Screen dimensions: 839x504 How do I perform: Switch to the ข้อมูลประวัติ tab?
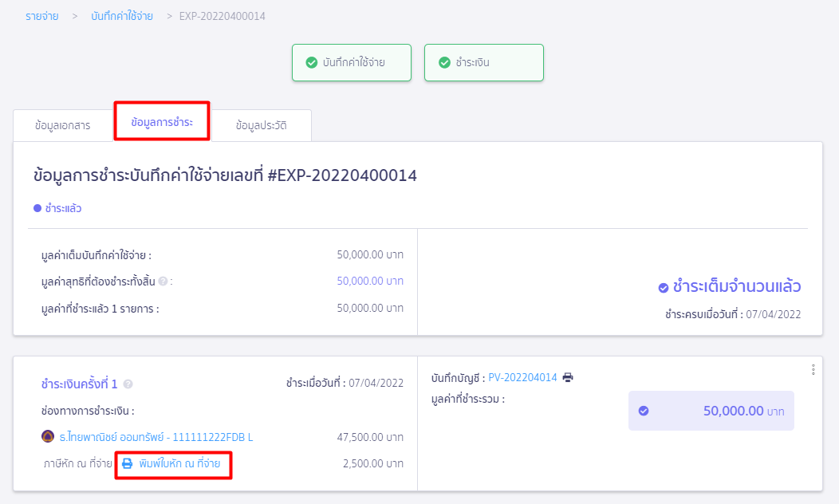point(261,126)
